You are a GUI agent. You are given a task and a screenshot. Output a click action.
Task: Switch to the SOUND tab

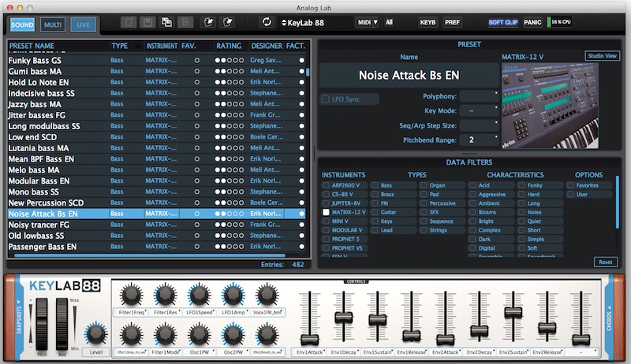point(22,25)
